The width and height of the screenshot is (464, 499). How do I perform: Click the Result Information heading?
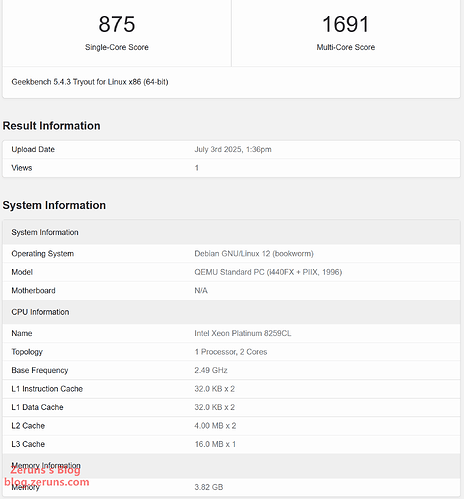(x=51, y=126)
